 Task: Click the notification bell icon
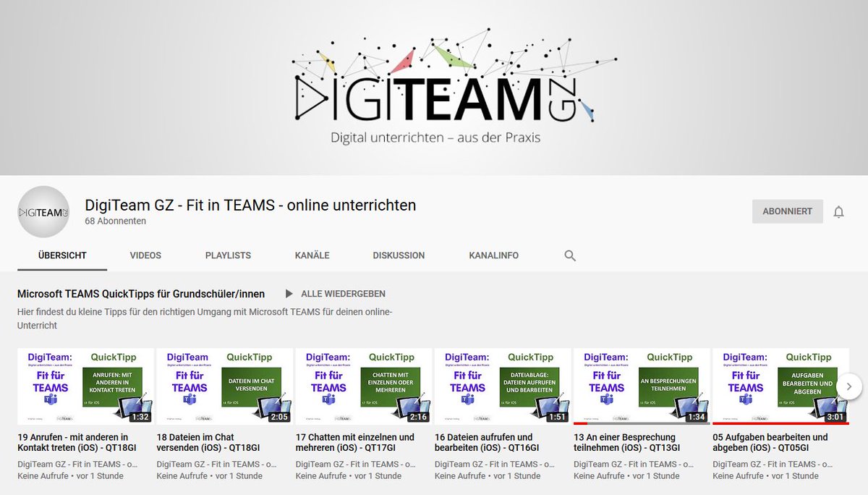(x=838, y=212)
